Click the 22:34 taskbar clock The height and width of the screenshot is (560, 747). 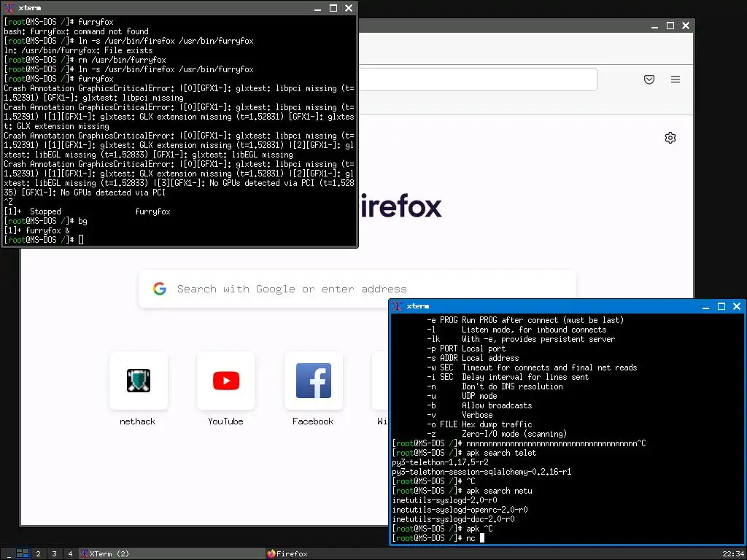pyautogui.click(x=732, y=554)
